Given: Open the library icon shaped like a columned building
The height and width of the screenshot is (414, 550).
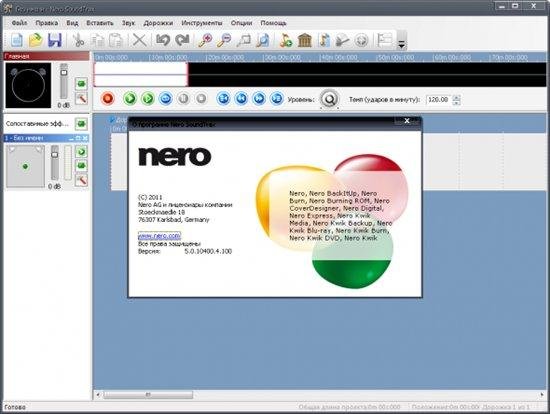Looking at the screenshot, I should click(x=304, y=40).
